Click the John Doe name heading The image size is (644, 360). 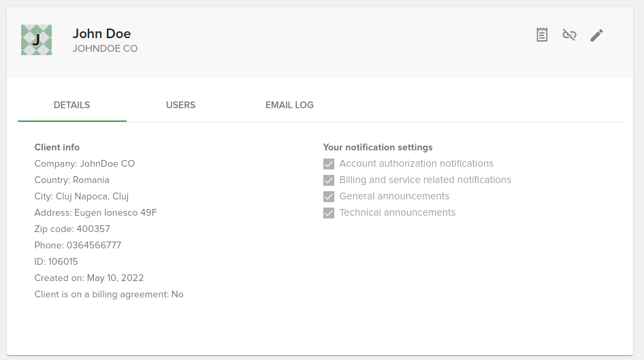(x=102, y=33)
